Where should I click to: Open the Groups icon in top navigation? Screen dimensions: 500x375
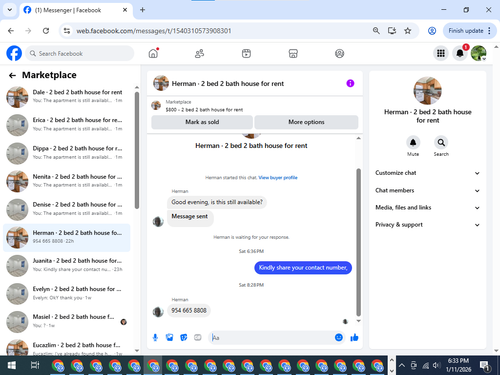(339, 53)
